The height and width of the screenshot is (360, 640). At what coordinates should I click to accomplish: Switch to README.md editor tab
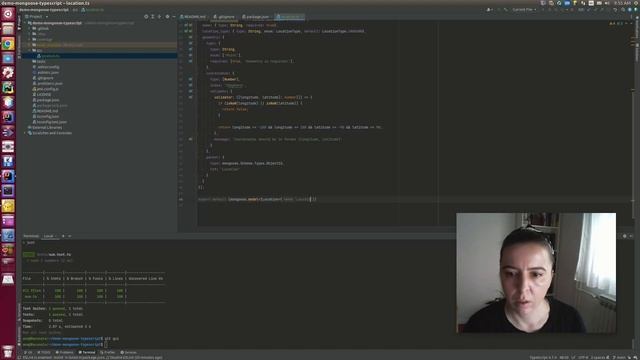point(194,17)
